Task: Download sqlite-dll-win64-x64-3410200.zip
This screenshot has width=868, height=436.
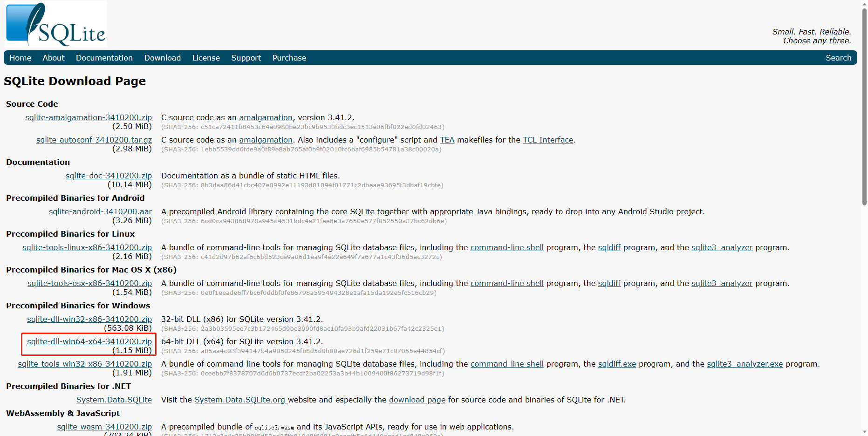Action: click(x=89, y=341)
